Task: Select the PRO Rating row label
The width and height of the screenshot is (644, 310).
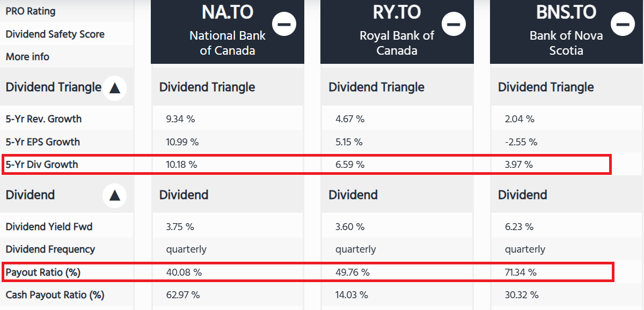Action: pos(31,11)
